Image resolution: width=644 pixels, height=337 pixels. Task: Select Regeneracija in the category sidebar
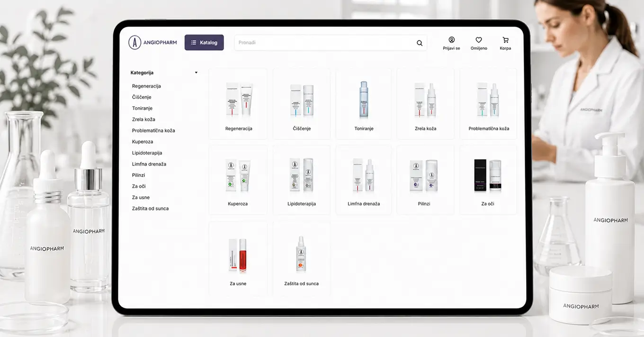[146, 86]
